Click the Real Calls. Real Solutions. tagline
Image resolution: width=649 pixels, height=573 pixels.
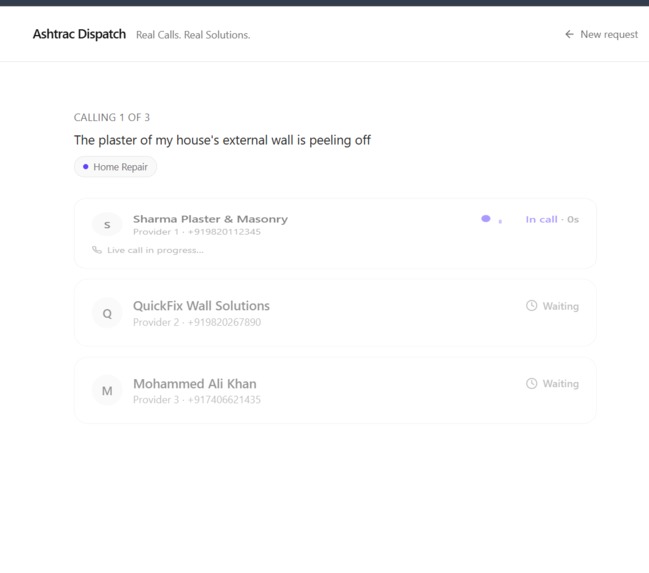193,35
